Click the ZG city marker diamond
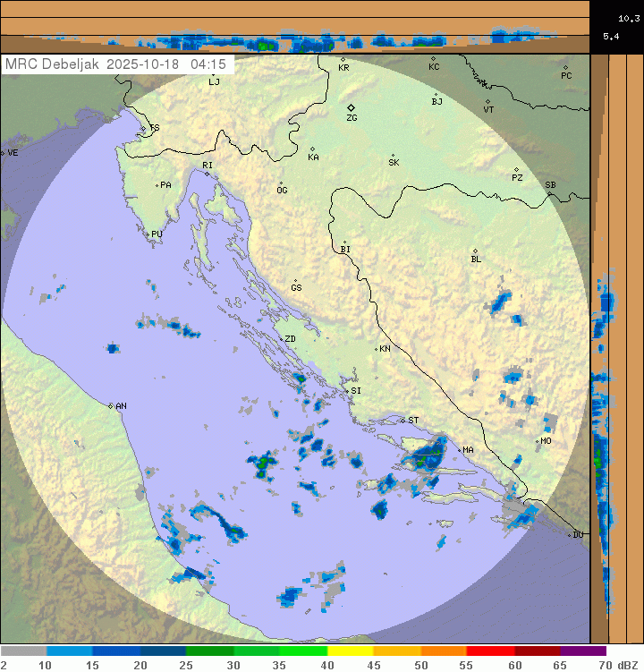 (351, 107)
